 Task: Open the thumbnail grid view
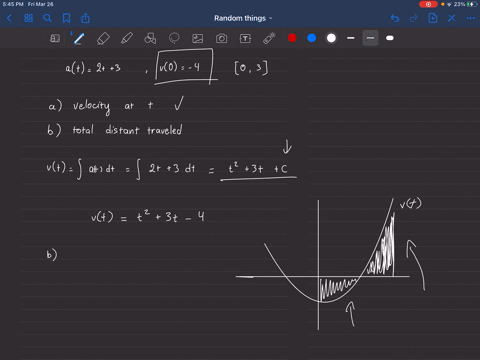[28, 18]
